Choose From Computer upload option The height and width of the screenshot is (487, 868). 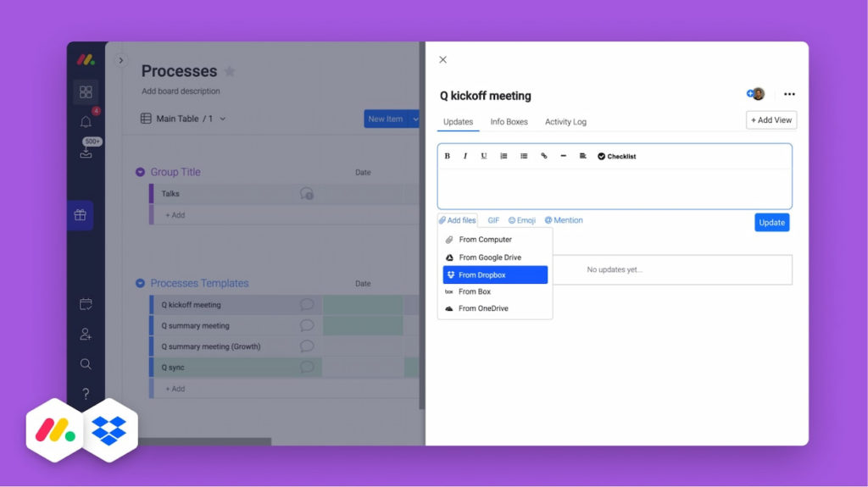point(495,240)
